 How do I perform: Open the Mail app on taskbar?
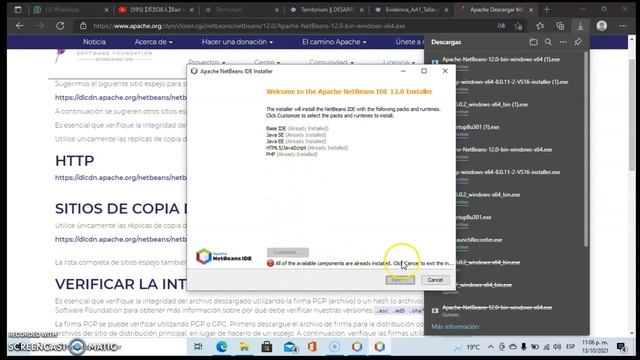pyautogui.click(x=290, y=347)
